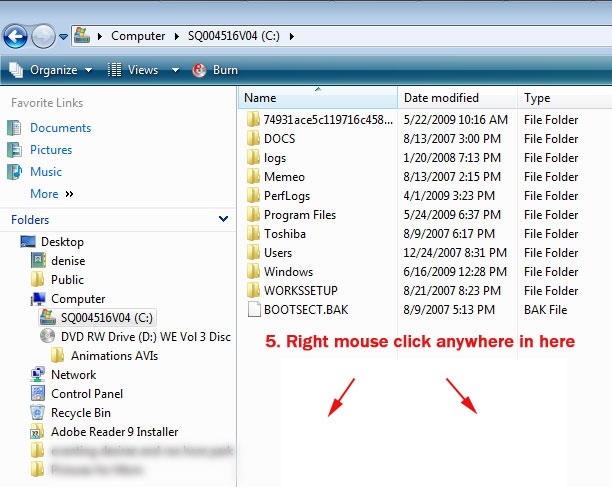Select the Program Files folder row
The height and width of the screenshot is (487, 612).
coord(299,215)
